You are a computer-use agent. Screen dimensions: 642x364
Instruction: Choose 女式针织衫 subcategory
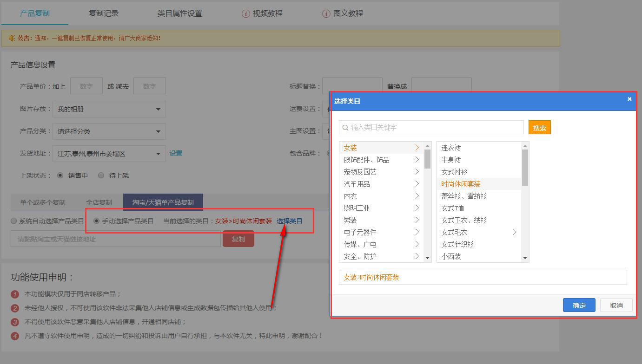pyautogui.click(x=479, y=244)
